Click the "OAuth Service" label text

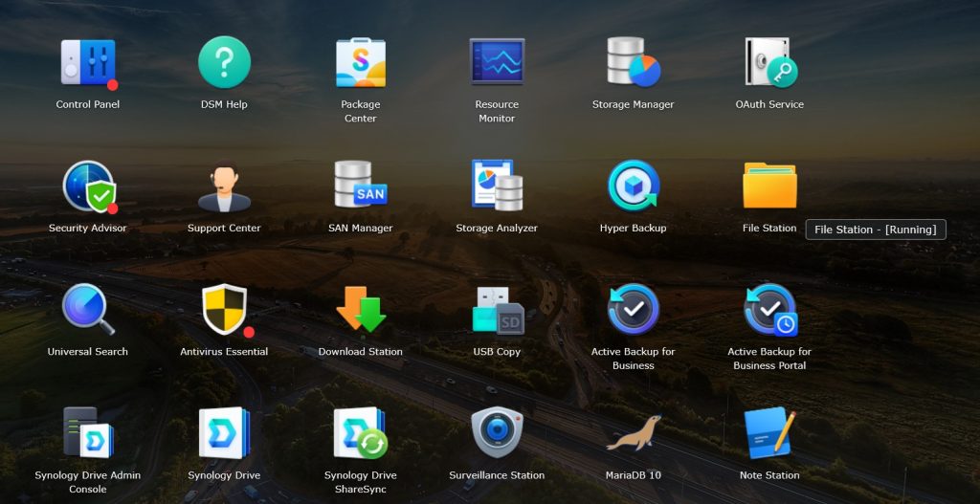coord(769,104)
